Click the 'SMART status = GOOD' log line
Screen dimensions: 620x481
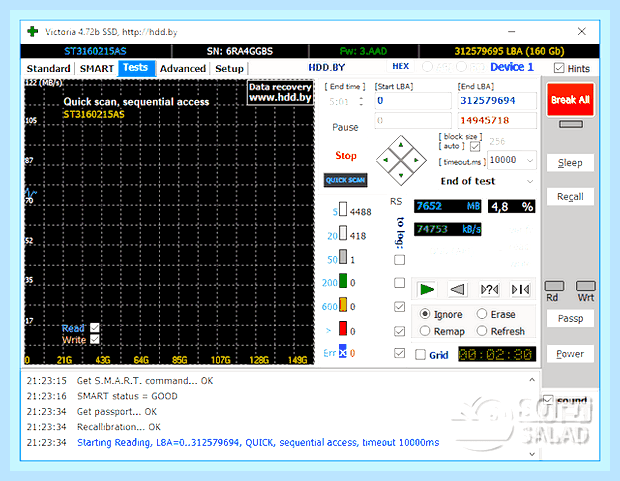pyautogui.click(x=127, y=396)
